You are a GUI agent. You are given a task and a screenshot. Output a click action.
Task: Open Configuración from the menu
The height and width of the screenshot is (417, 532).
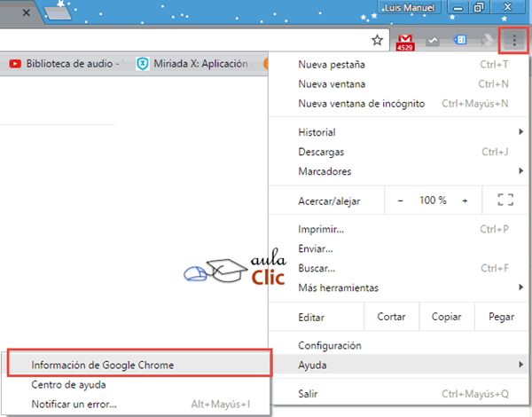pyautogui.click(x=330, y=345)
